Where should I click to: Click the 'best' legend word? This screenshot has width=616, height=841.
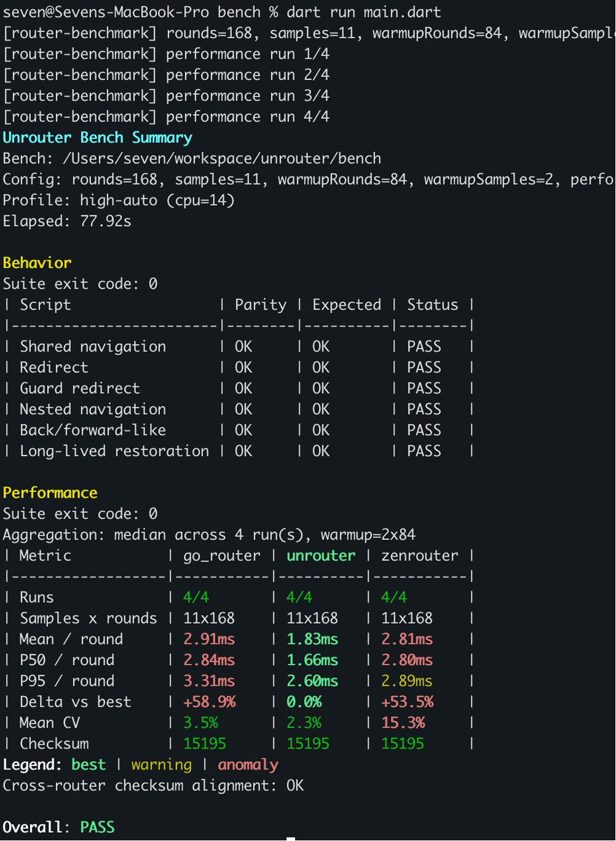88,765
